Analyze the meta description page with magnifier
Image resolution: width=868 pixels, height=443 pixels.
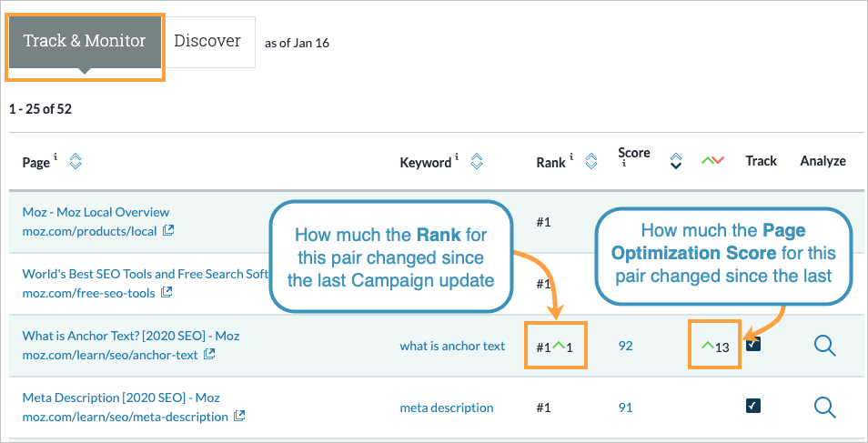[824, 408]
